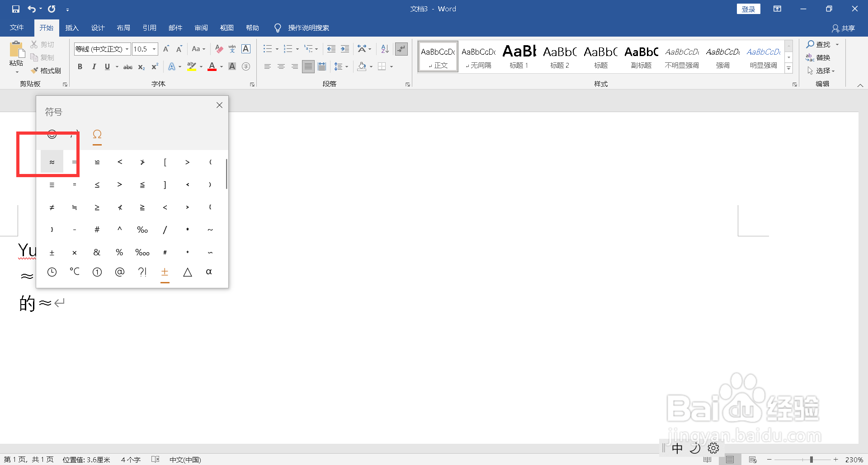Apply strikethrough formatting
The width and height of the screenshot is (868, 465).
coord(128,67)
